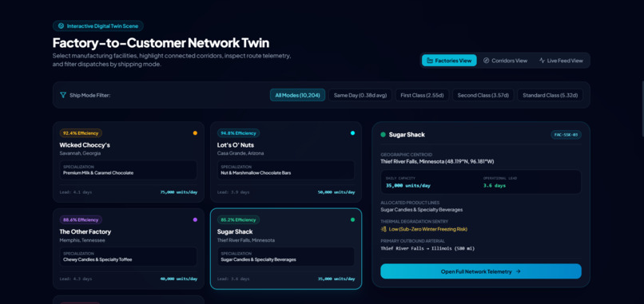Viewport: 644px width, 304px height.
Task: Toggle the Same Day (0.38d avg) filter
Action: tap(360, 95)
